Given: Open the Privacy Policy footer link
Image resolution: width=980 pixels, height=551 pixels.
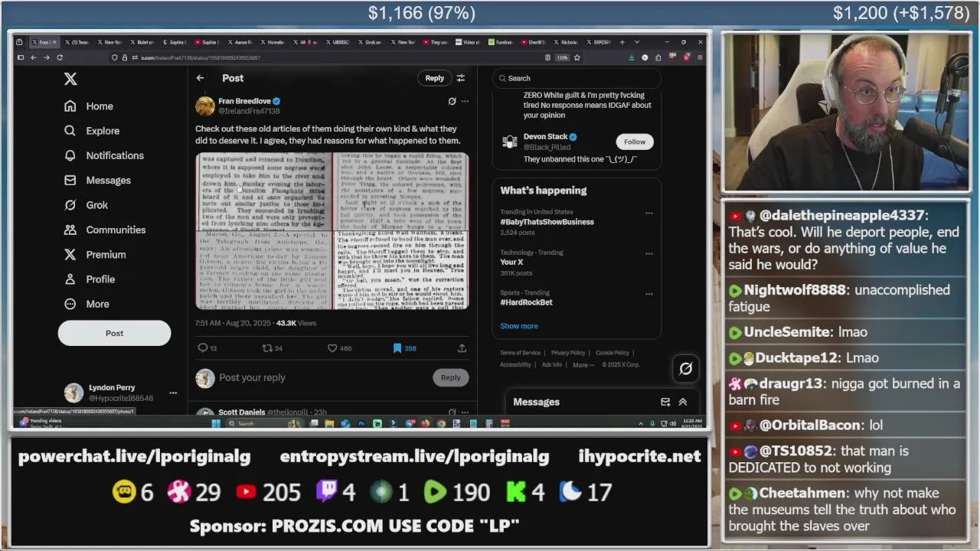Looking at the screenshot, I should pos(568,353).
